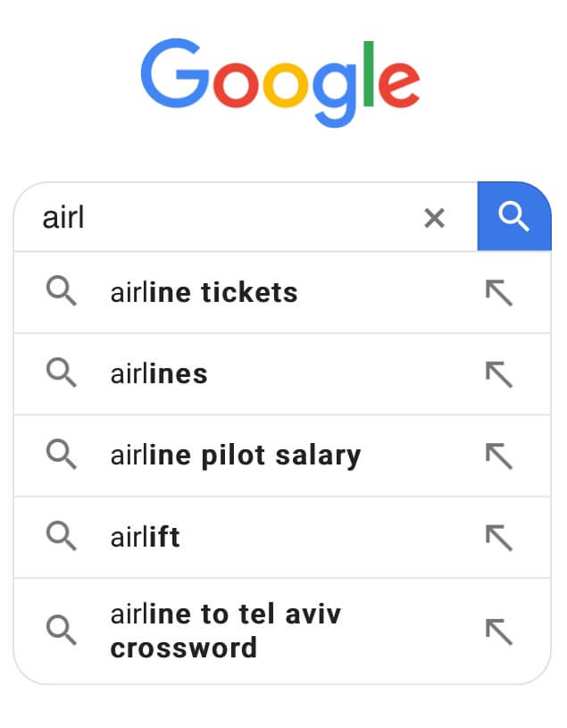This screenshot has width=567, height=728.
Task: Clear the search text with X icon
Action: tap(434, 217)
